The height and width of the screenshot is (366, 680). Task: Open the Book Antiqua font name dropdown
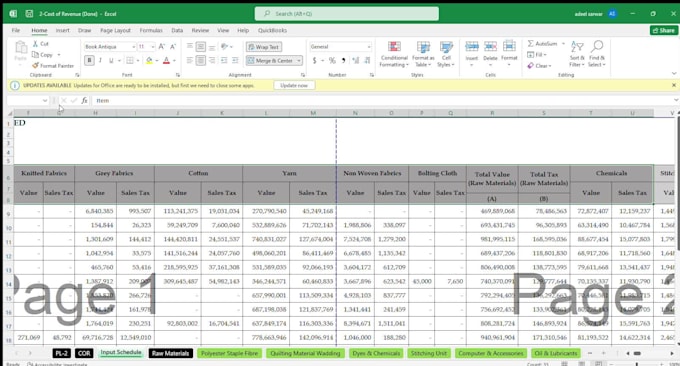(134, 46)
